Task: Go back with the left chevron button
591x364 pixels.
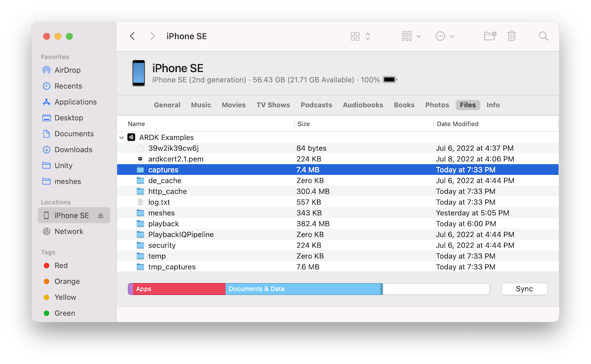Action: pyautogui.click(x=132, y=36)
